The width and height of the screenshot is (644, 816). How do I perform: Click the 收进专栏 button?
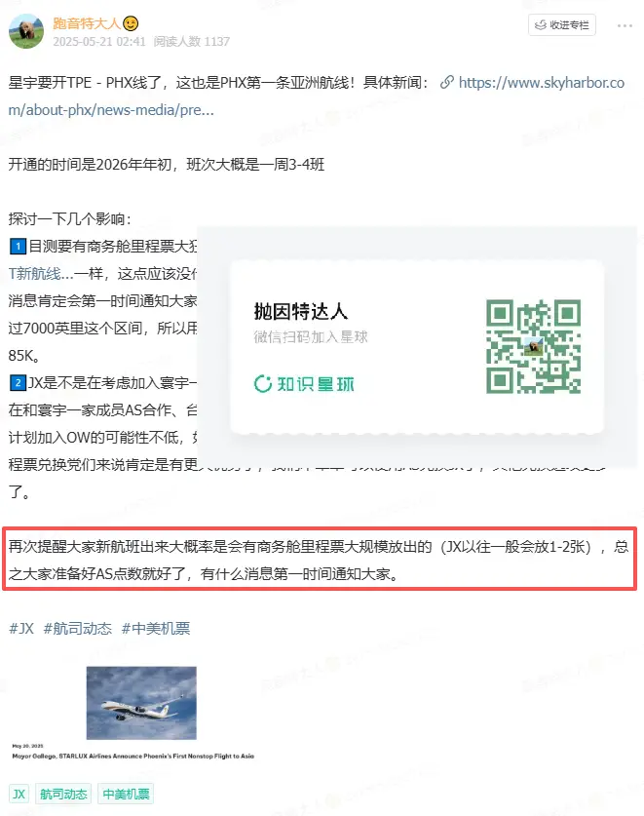click(x=562, y=25)
